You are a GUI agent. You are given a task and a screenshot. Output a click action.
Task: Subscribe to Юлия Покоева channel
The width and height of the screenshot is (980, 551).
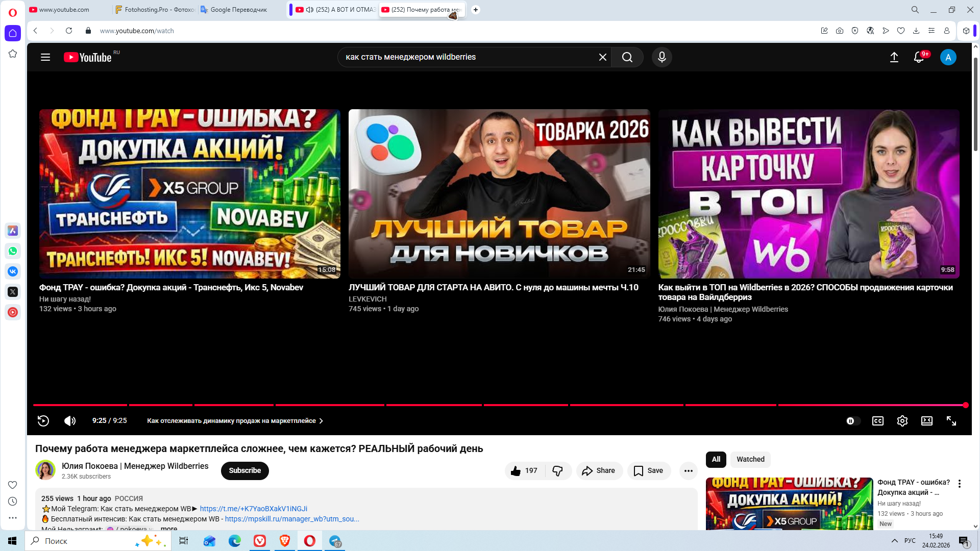click(x=244, y=470)
